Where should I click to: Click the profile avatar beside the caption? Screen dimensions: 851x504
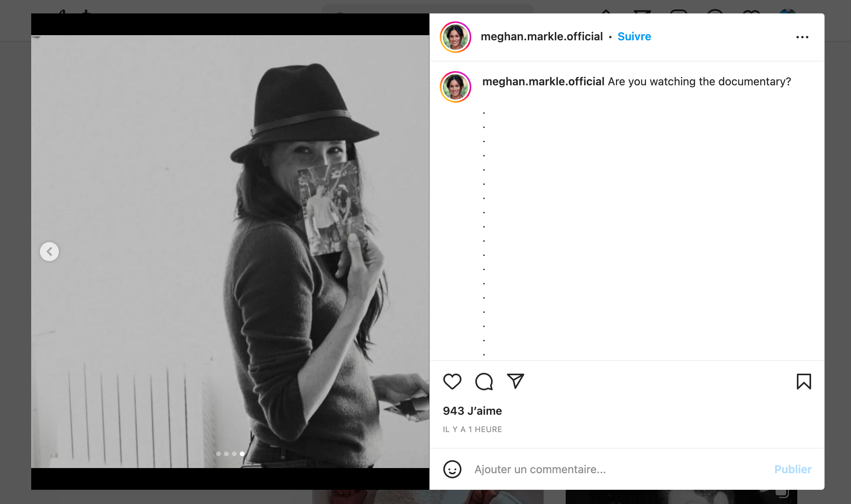pos(455,87)
